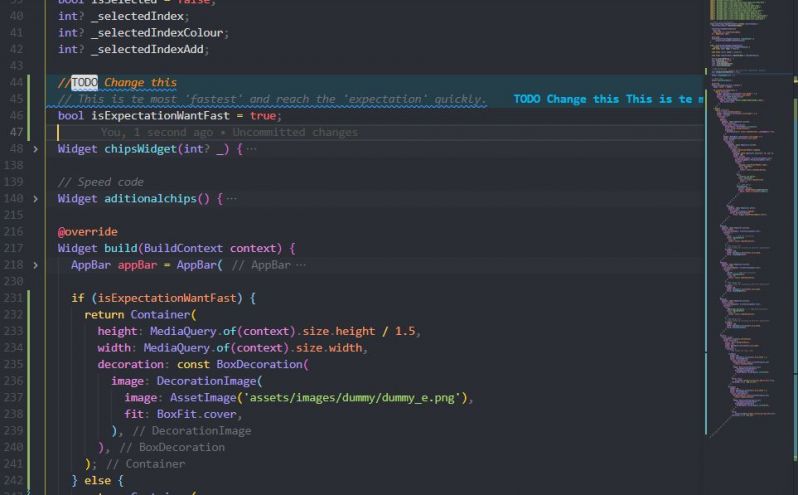
Task: Click ellipsis after the AppBar comment
Action: pyautogui.click(x=301, y=265)
